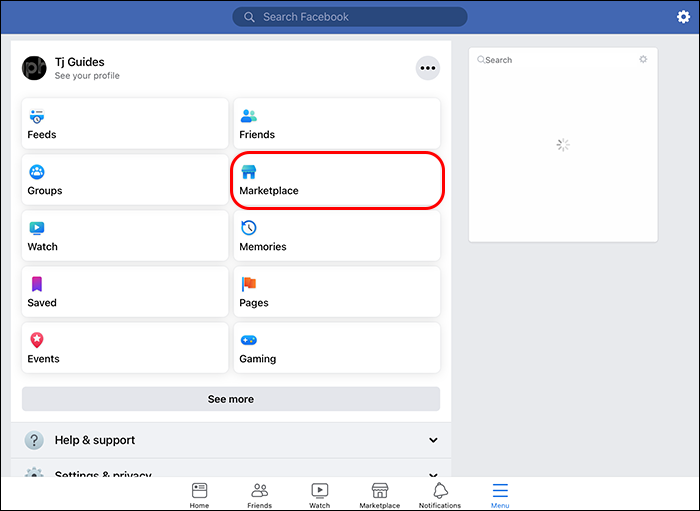Screen dimensions: 700x511
Task: Click the Pages flag icon
Action: (x=249, y=284)
